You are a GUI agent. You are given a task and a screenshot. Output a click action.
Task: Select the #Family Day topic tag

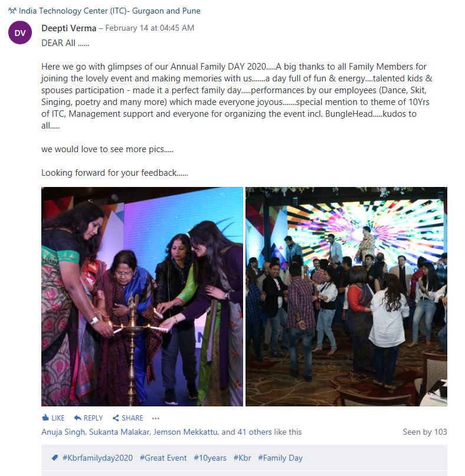click(280, 458)
